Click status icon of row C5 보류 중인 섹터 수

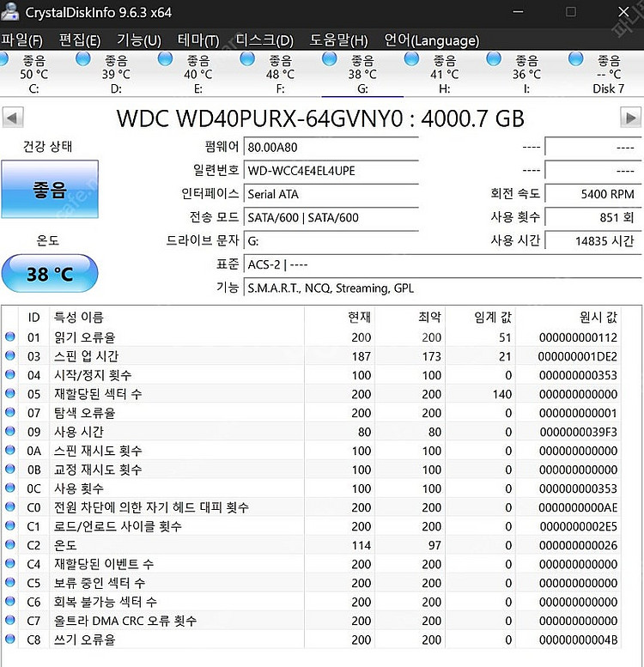click(x=10, y=582)
